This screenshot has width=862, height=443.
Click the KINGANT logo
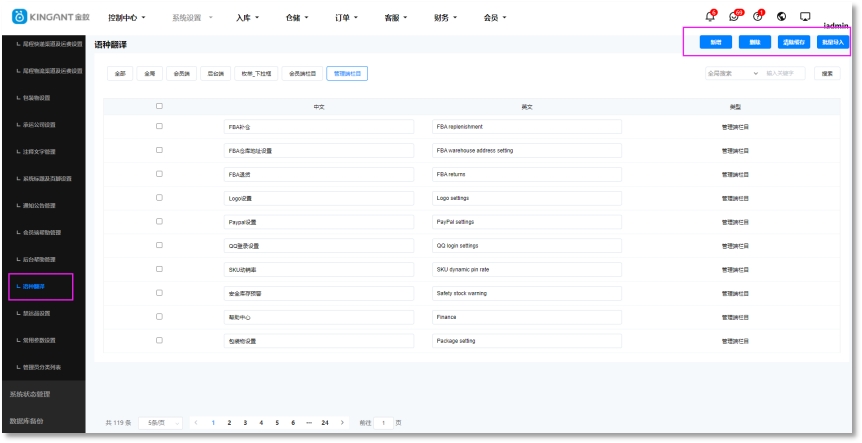pyautogui.click(x=48, y=17)
